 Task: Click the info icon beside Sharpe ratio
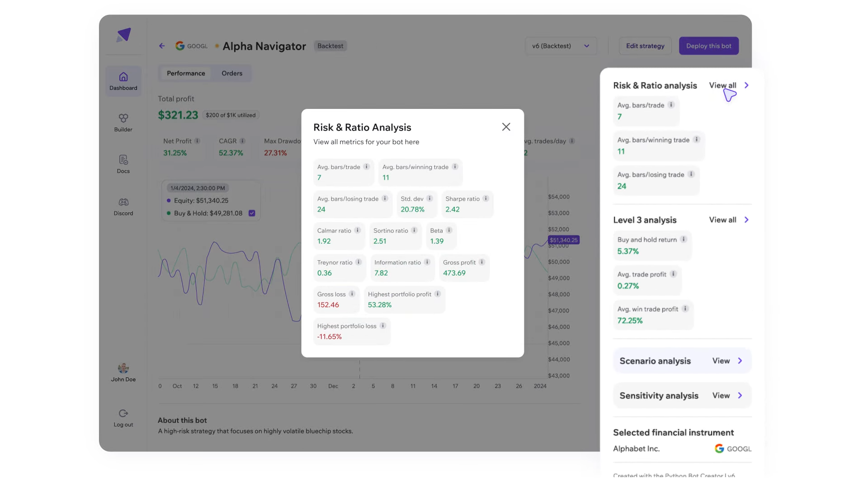(x=486, y=198)
